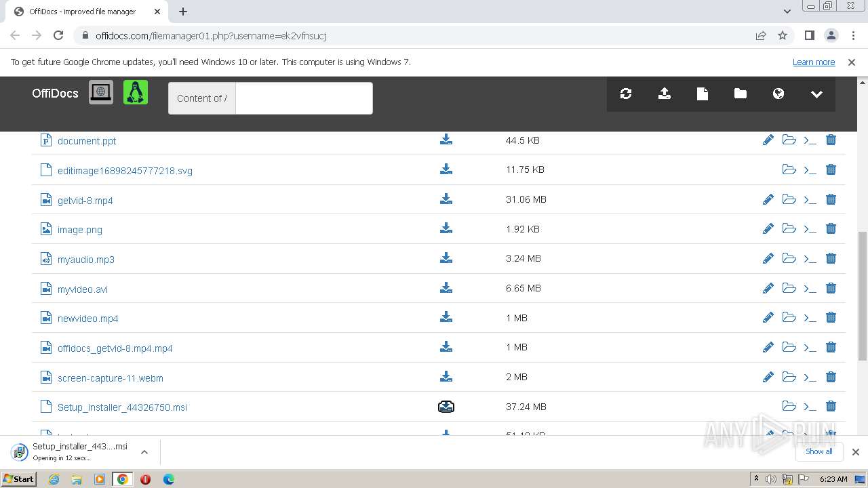The image size is (868, 488).
Task: Download myaudio.mp3 via its download icon
Action: tap(446, 258)
